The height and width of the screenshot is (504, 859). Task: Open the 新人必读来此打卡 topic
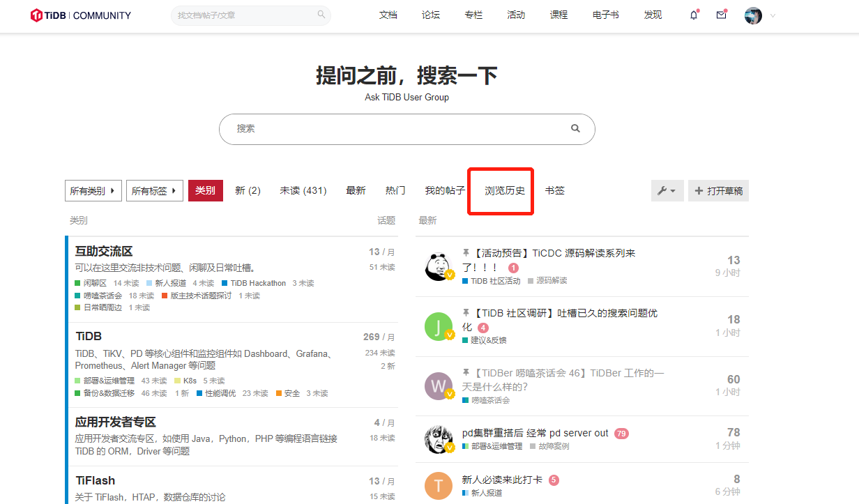pyautogui.click(x=503, y=480)
